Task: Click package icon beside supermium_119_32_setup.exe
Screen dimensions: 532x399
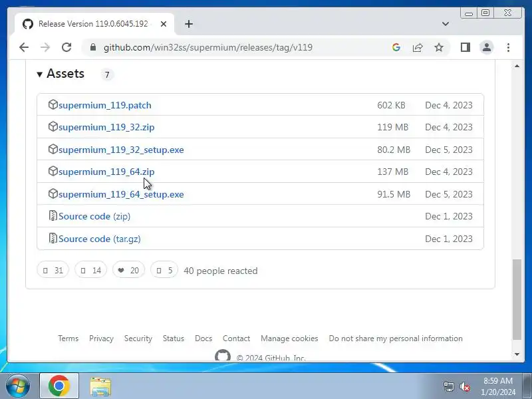Action: [53, 149]
